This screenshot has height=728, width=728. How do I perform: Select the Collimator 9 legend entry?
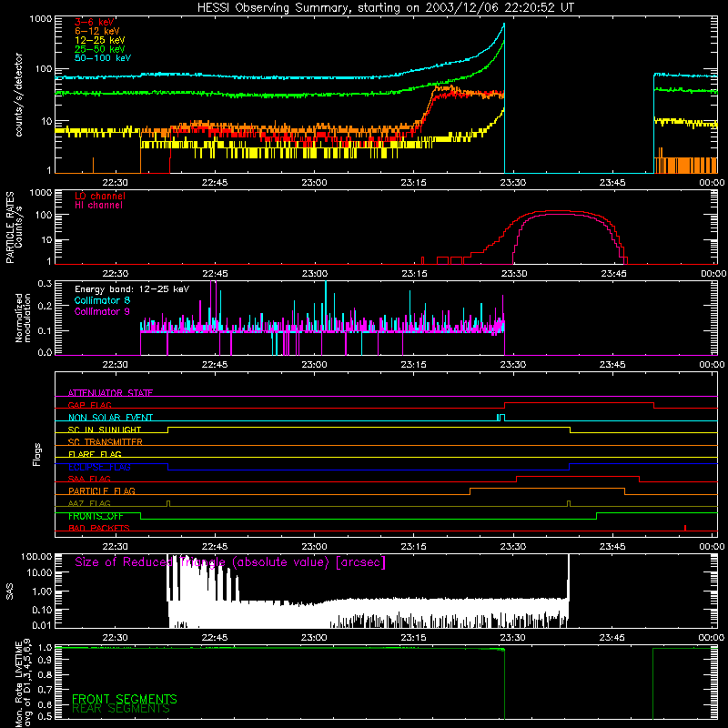pos(102,311)
